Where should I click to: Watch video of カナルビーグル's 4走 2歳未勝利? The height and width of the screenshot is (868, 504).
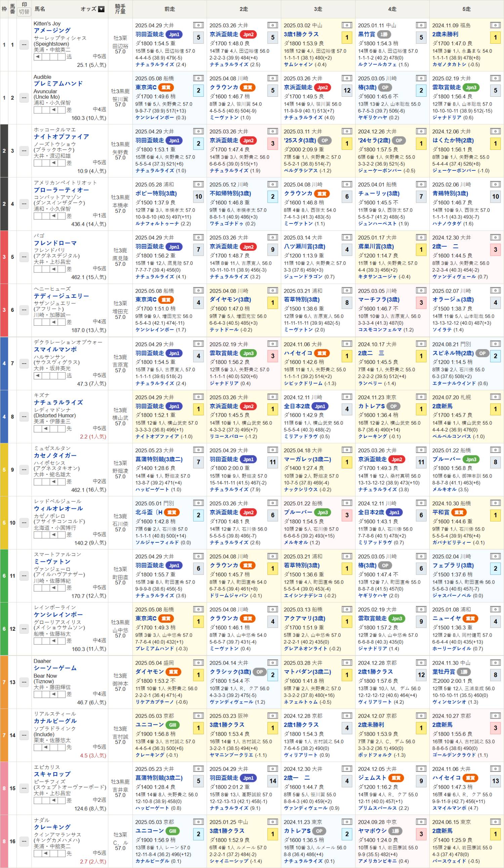(421, 716)
